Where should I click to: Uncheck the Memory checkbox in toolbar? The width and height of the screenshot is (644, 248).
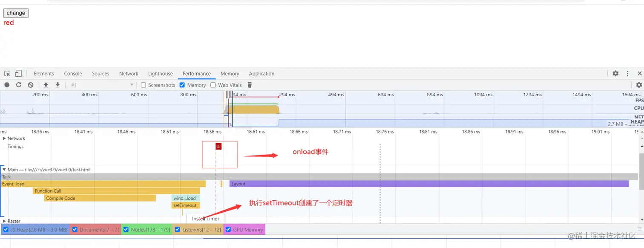pos(182,85)
